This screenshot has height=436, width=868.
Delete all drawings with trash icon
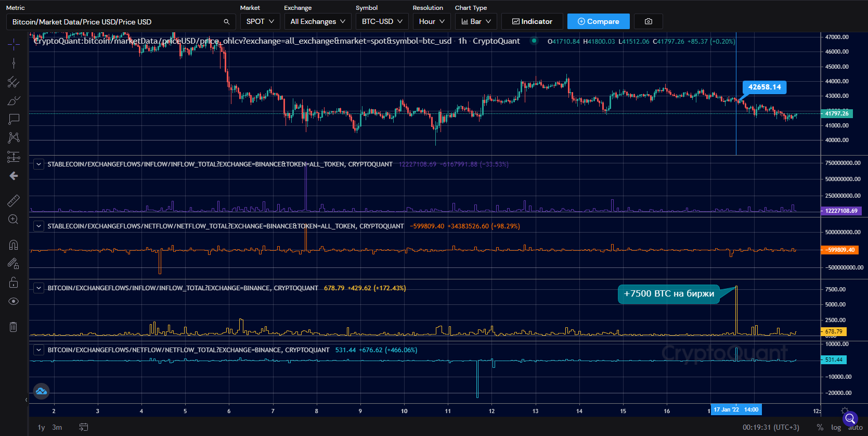point(14,327)
